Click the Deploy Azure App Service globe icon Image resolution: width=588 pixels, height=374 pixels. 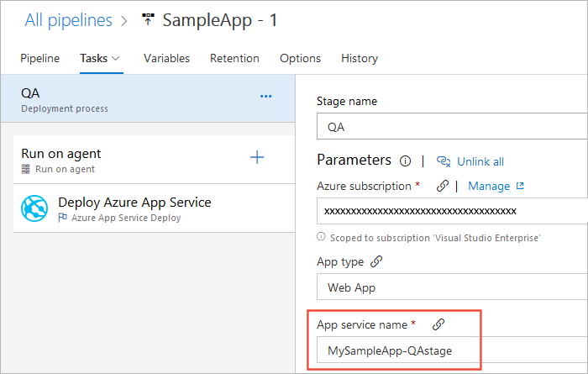tap(34, 208)
